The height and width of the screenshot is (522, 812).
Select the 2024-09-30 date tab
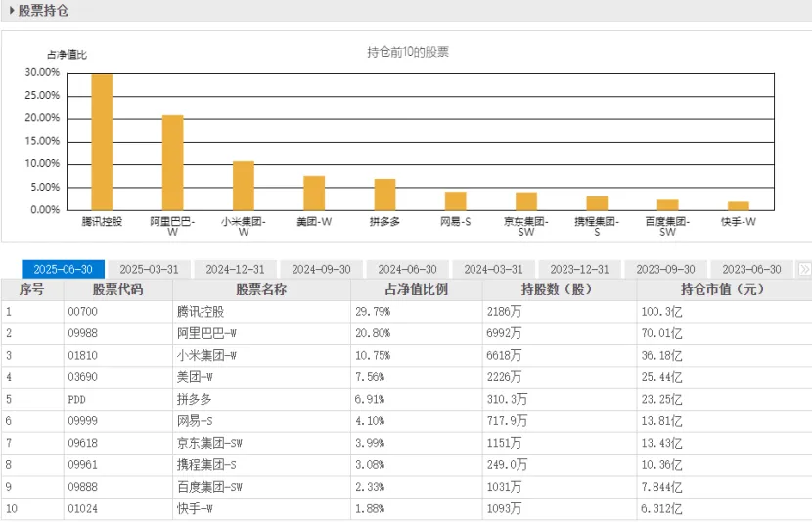pyautogui.click(x=321, y=269)
